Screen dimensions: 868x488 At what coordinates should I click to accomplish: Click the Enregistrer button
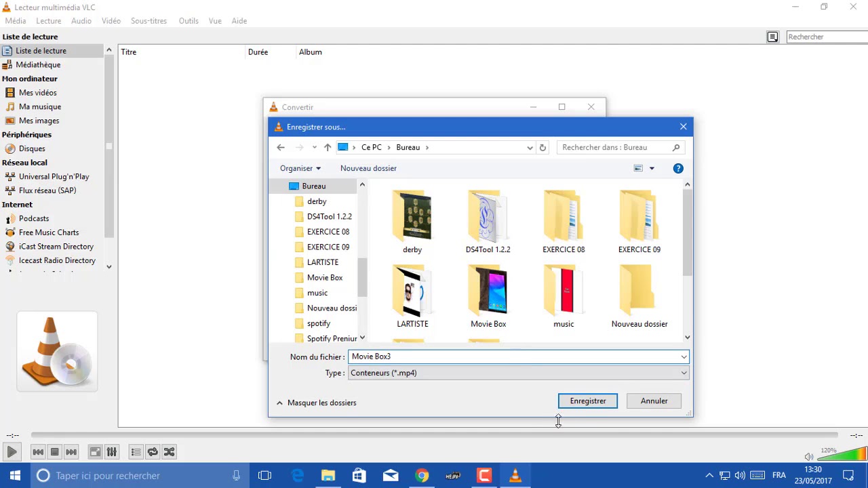pyautogui.click(x=588, y=401)
